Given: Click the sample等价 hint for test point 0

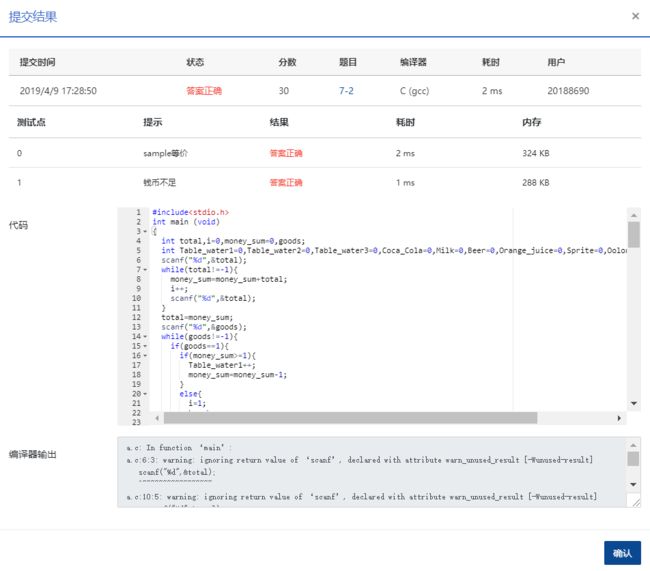Looking at the screenshot, I should tap(165, 153).
